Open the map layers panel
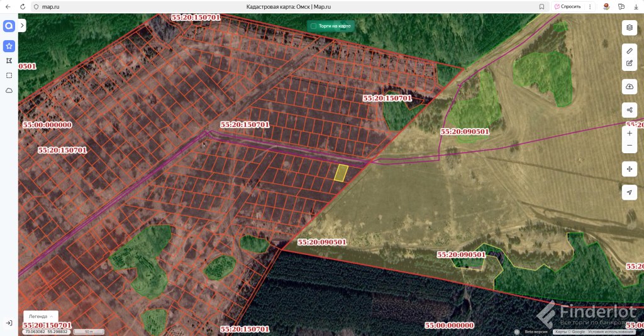The image size is (644, 336). click(629, 28)
